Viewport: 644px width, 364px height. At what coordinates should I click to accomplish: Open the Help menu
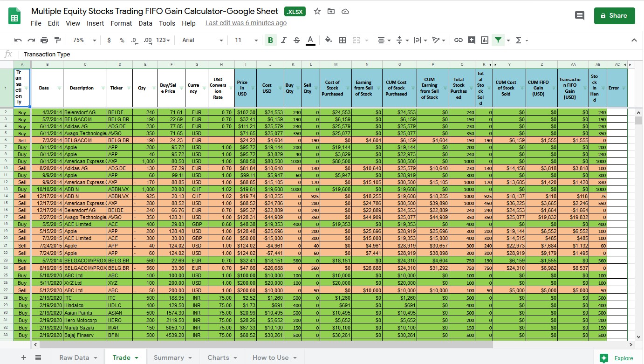[189, 23]
